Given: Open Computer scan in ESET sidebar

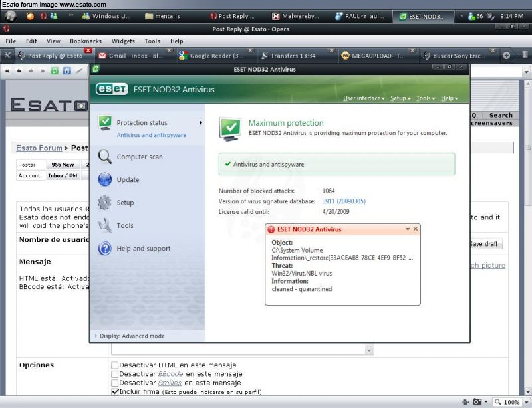Looking at the screenshot, I should (x=130, y=157).
